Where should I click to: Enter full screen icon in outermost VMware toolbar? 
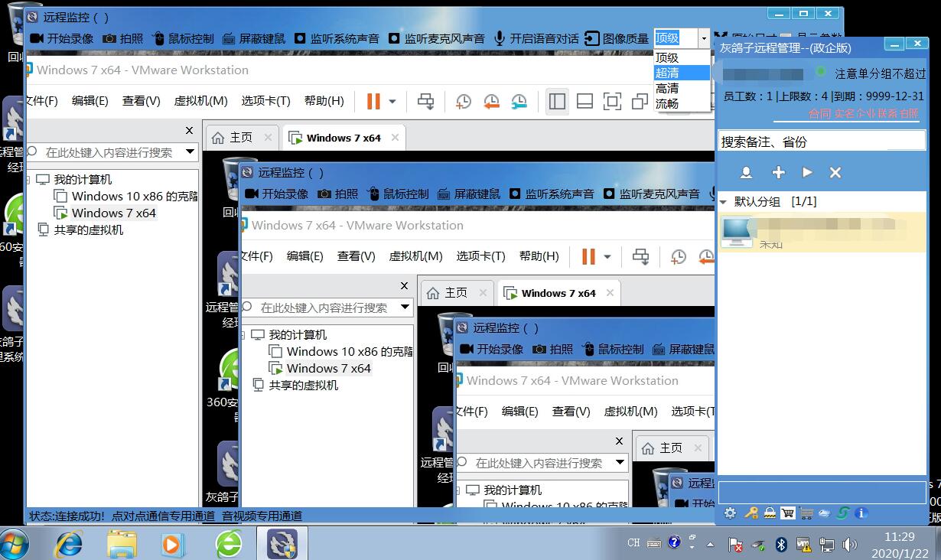click(612, 101)
